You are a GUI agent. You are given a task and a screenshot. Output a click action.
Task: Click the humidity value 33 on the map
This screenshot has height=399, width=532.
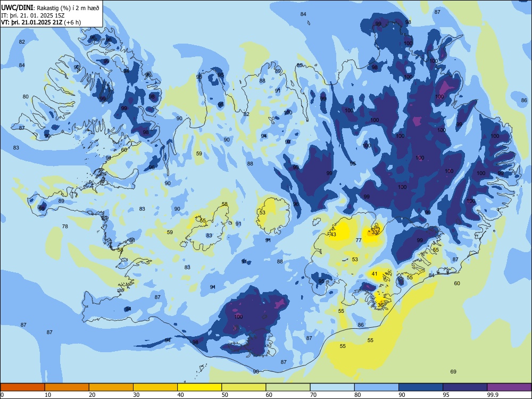(375, 232)
